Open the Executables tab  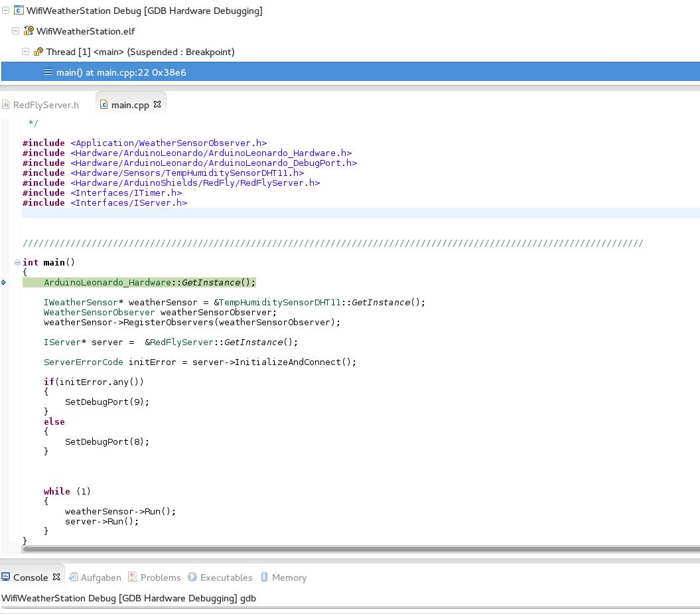click(226, 577)
